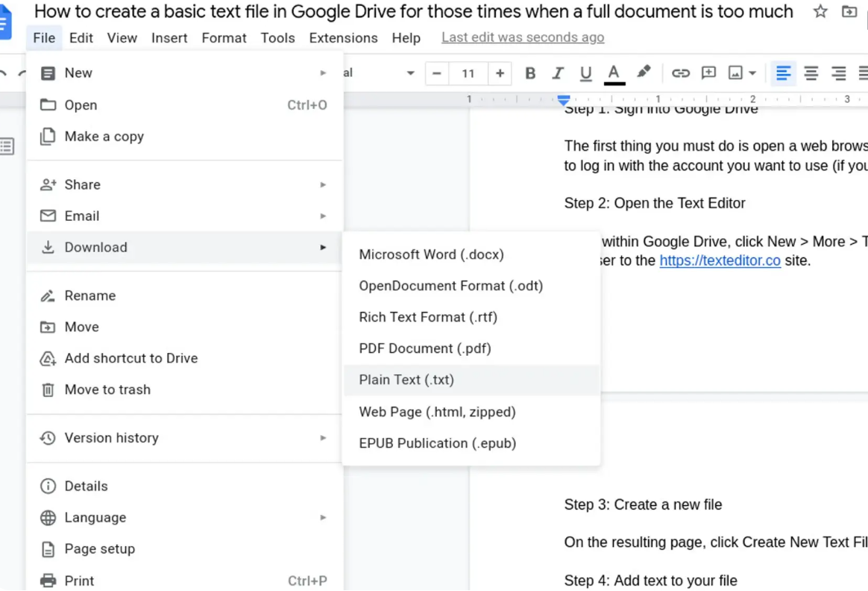This screenshot has height=591, width=868.
Task: Open Page setup
Action: 184,549
